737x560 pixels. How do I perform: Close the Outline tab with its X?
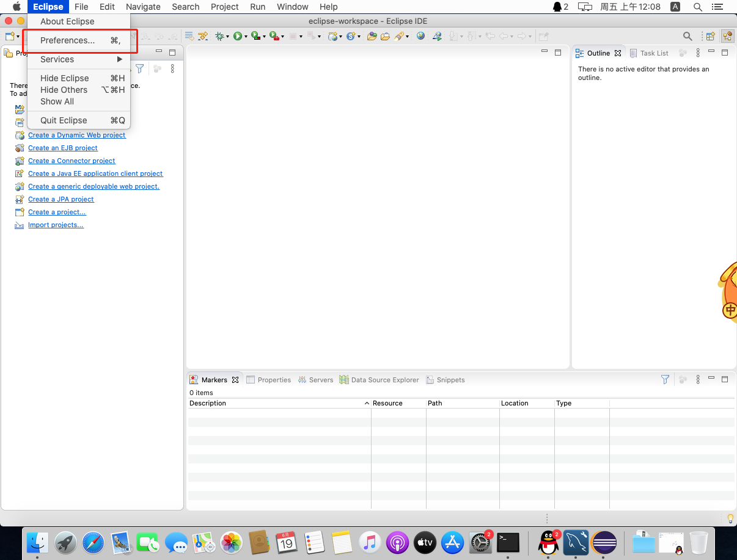[x=618, y=53]
